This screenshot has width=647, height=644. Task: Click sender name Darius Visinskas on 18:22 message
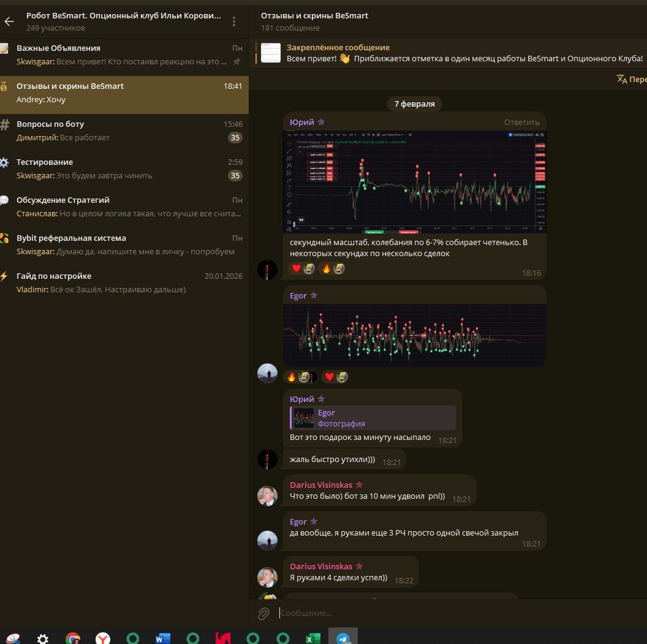321,566
